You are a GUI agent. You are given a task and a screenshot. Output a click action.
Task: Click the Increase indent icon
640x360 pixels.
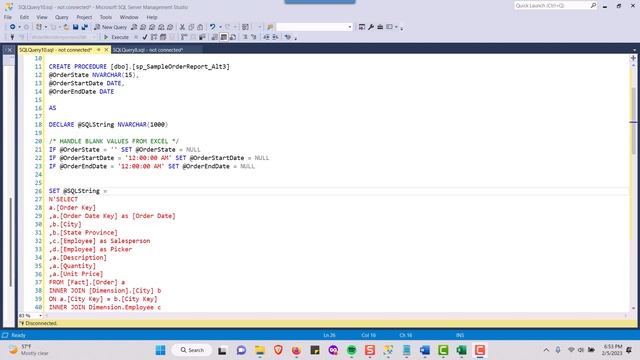click(276, 37)
